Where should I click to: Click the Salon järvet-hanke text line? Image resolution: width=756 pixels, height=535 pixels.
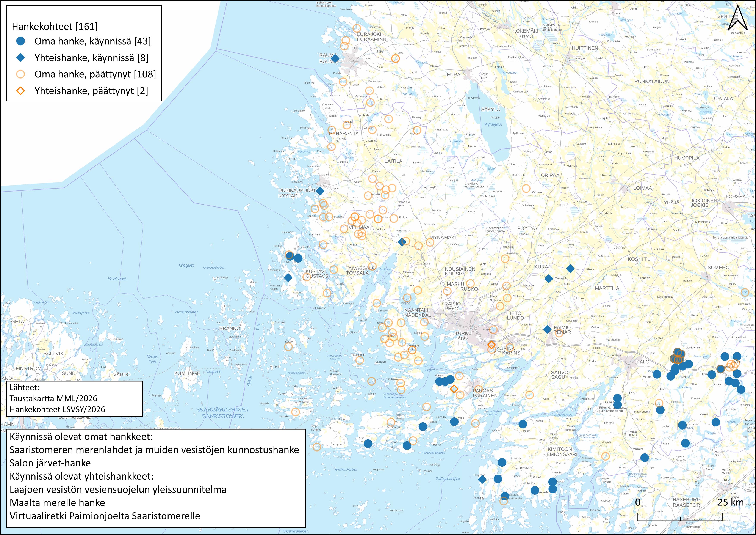(x=50, y=463)
